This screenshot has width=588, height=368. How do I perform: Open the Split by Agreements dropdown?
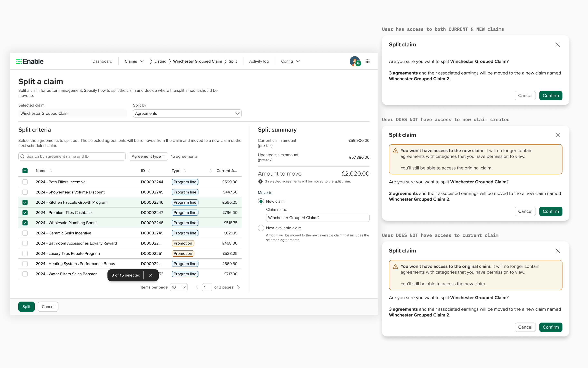click(187, 113)
